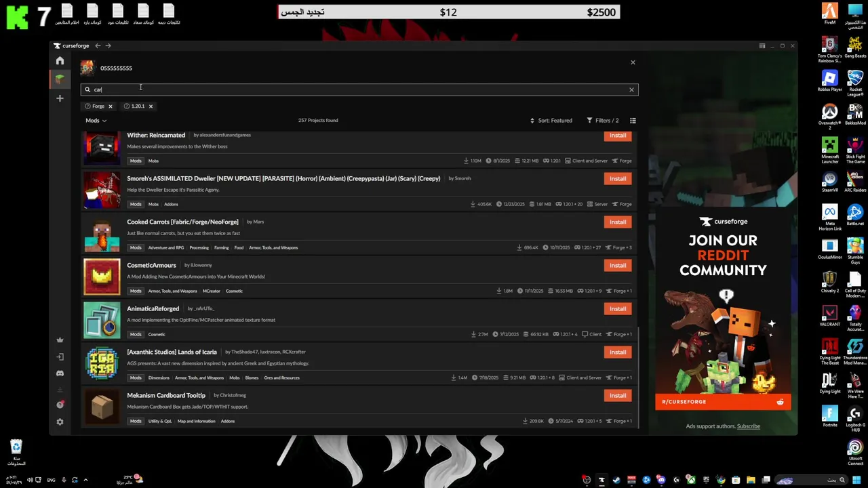This screenshot has height=488, width=868.
Task: Open FiveM desktop shortcut
Action: click(830, 14)
